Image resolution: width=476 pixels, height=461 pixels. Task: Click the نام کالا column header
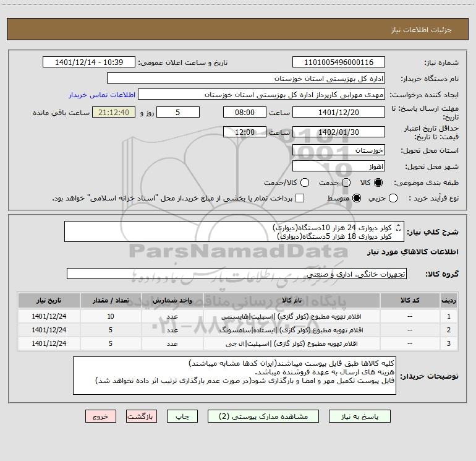pos(291,300)
